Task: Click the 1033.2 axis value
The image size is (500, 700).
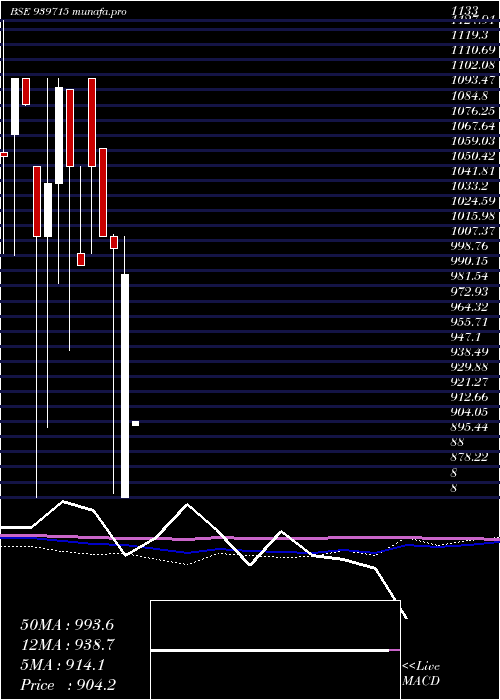Action: pos(469,186)
